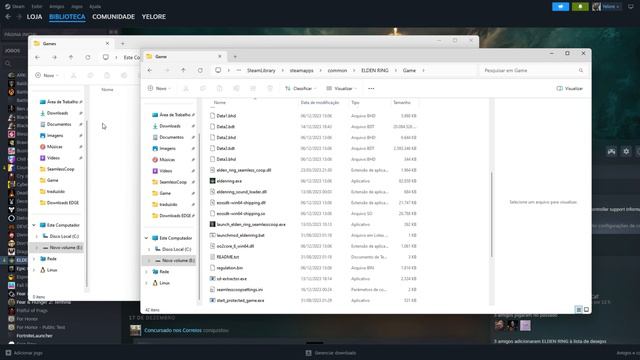This screenshot has height=360, width=640.
Task: Select For Honor in Steam library list
Action: pyautogui.click(x=27, y=319)
